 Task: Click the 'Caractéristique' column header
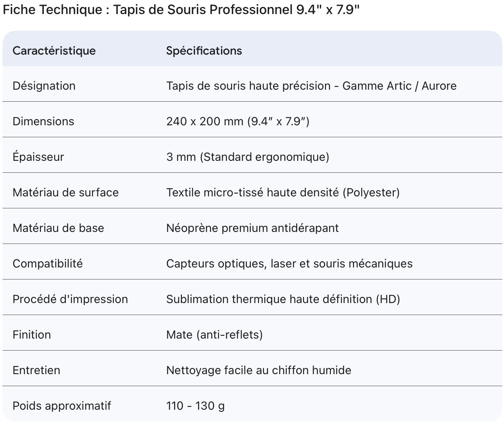pyautogui.click(x=54, y=51)
